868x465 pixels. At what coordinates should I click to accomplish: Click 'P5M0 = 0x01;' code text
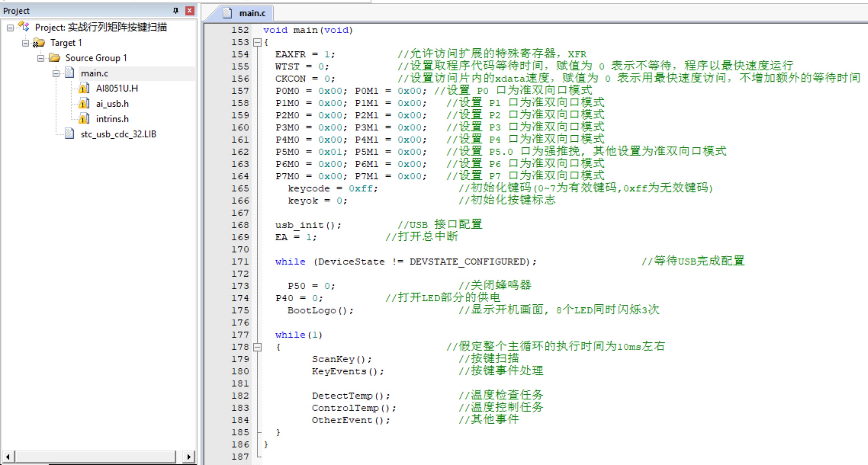tap(311, 152)
